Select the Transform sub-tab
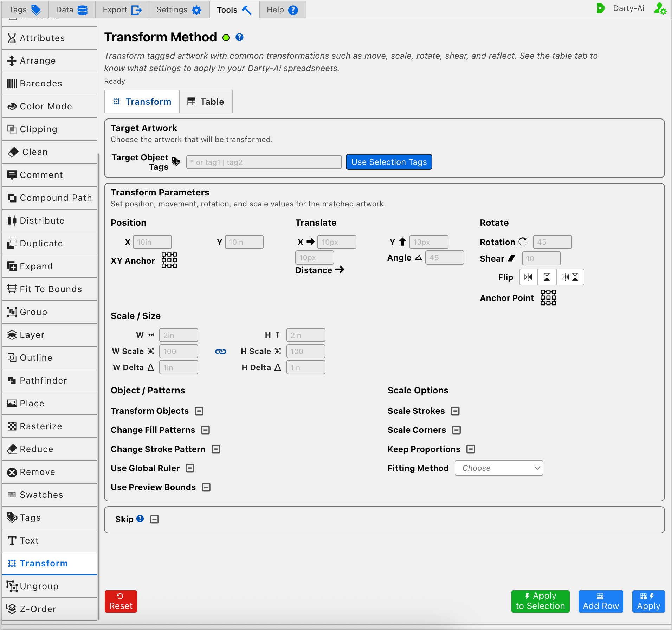This screenshot has width=672, height=630. tap(142, 102)
